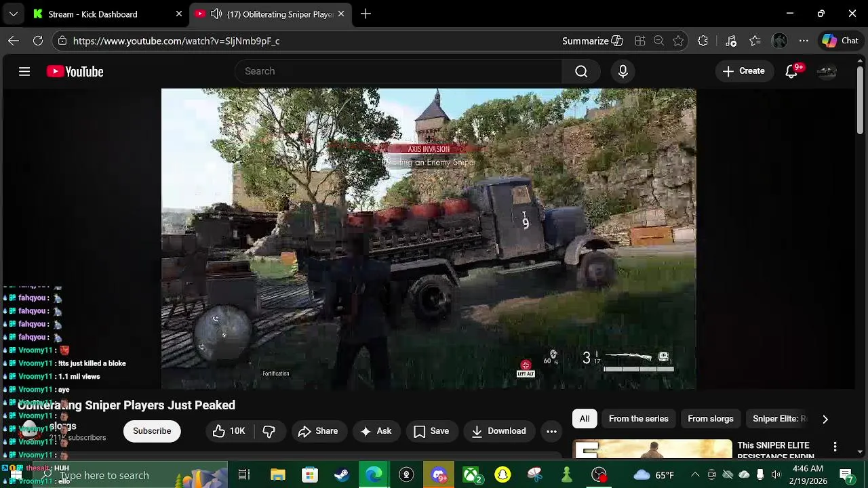This screenshot has width=868, height=488.
Task: Open Copilot Chat sidebar
Action: [x=841, y=41]
